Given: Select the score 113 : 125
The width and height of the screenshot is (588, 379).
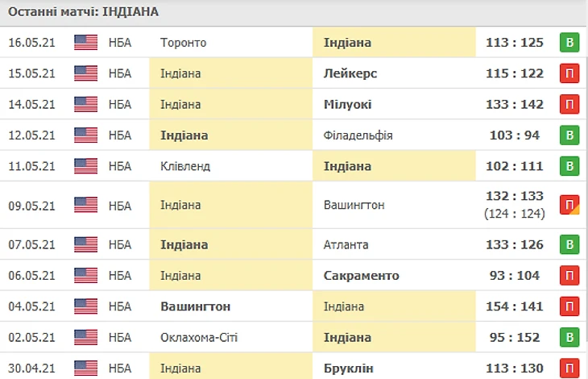Looking at the screenshot, I should (x=515, y=43).
